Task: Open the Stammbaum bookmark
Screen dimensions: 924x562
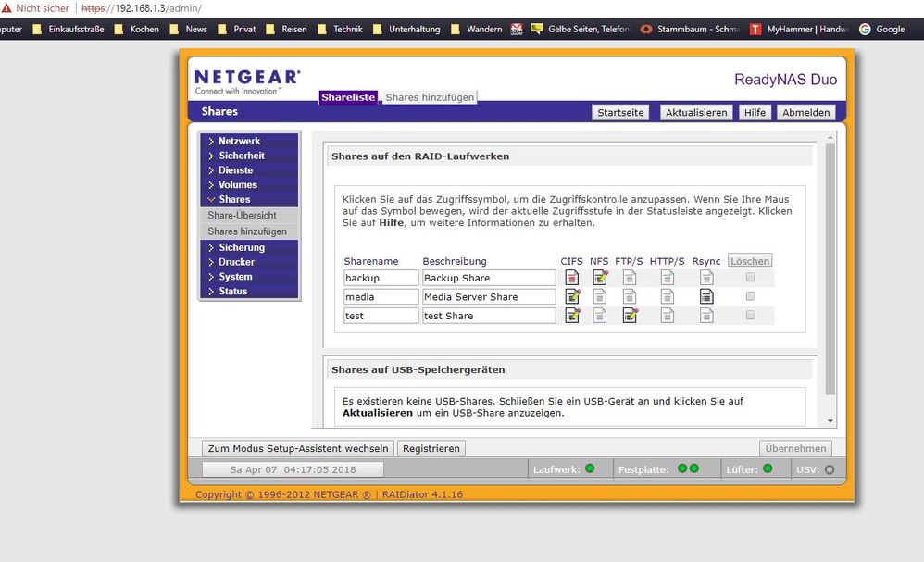Action: click(690, 29)
